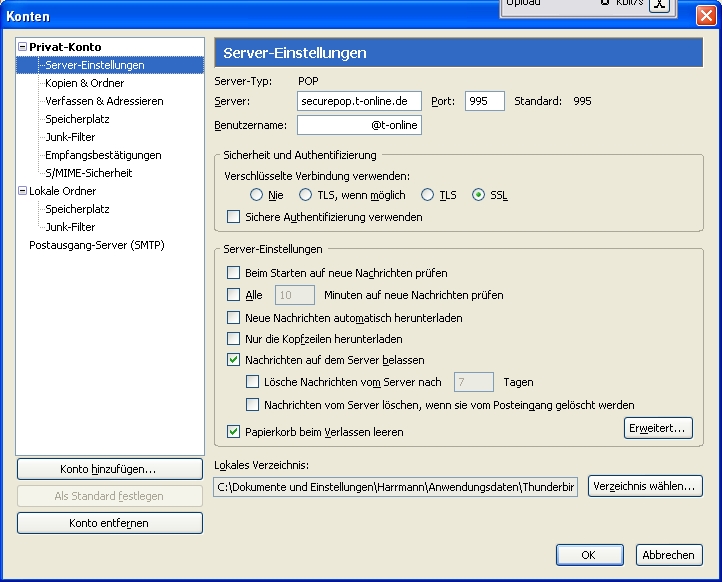This screenshot has width=722, height=582.
Task: Click the Erweitert... button
Action: (657, 428)
